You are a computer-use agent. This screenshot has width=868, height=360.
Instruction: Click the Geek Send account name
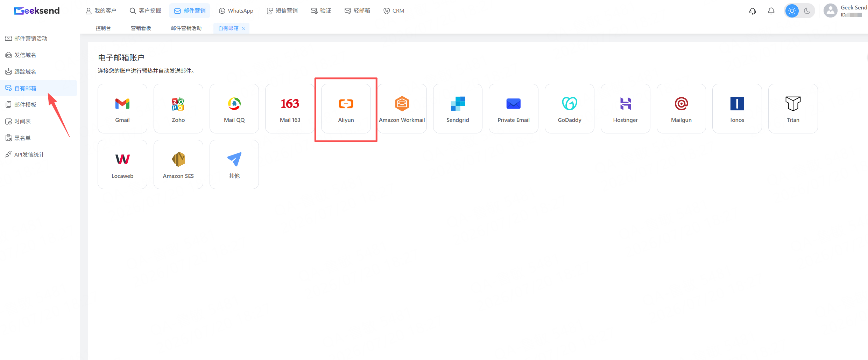pyautogui.click(x=854, y=8)
